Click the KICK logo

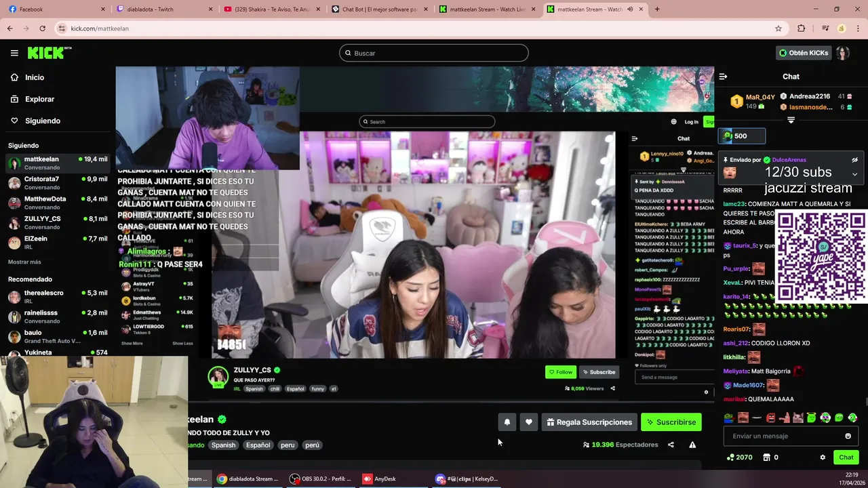pyautogui.click(x=50, y=53)
